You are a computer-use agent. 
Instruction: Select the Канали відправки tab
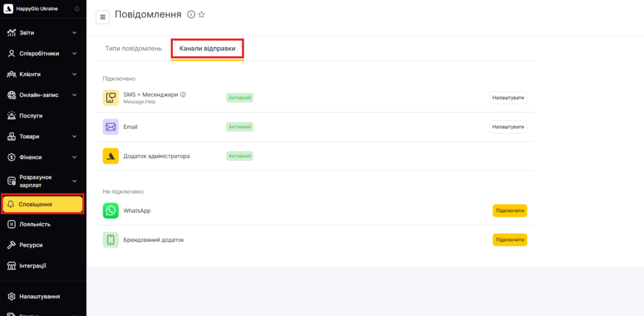coord(207,48)
